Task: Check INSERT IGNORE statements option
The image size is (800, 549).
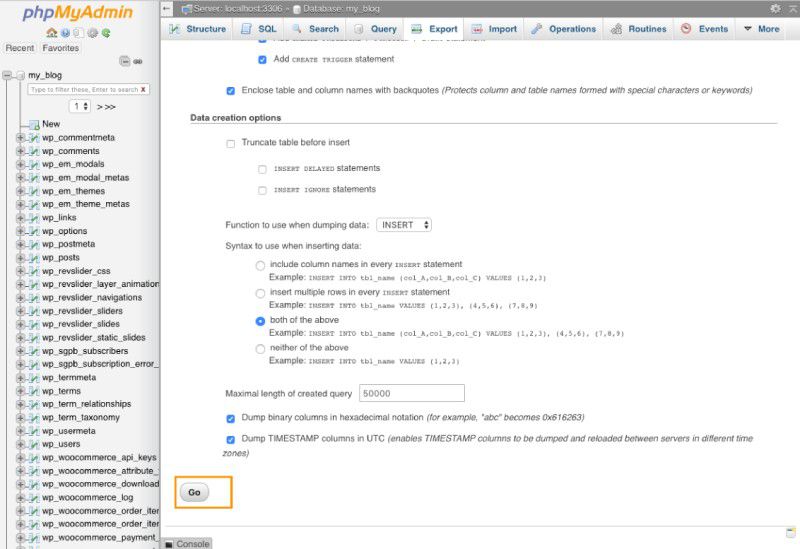Action: pyautogui.click(x=262, y=190)
